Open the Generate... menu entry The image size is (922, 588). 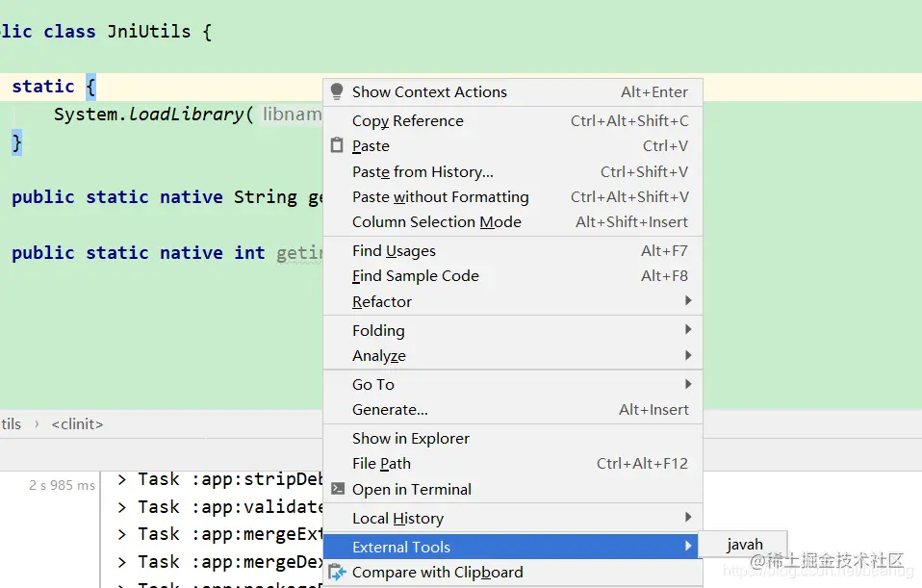(x=513, y=409)
